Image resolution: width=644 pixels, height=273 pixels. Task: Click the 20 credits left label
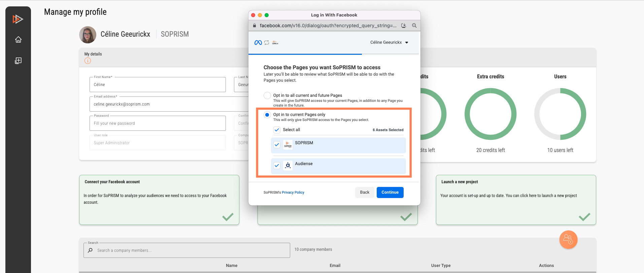[490, 150]
